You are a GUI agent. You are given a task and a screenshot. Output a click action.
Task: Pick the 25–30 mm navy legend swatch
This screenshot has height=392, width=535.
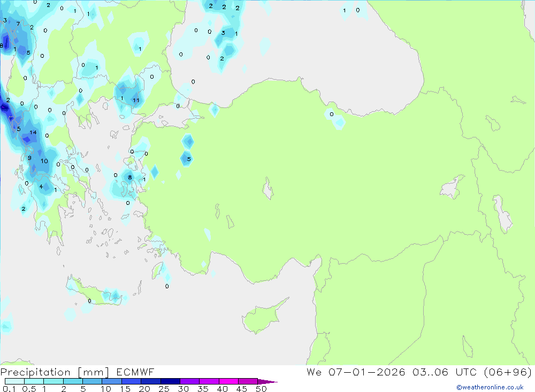(x=170, y=381)
